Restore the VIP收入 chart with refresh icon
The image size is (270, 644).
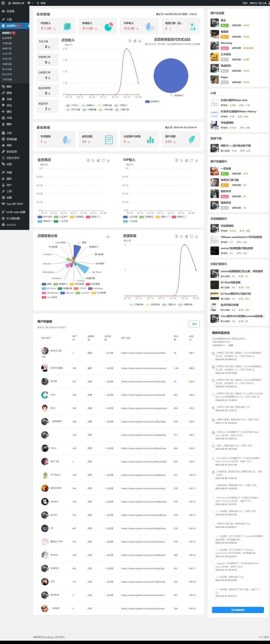point(191,160)
